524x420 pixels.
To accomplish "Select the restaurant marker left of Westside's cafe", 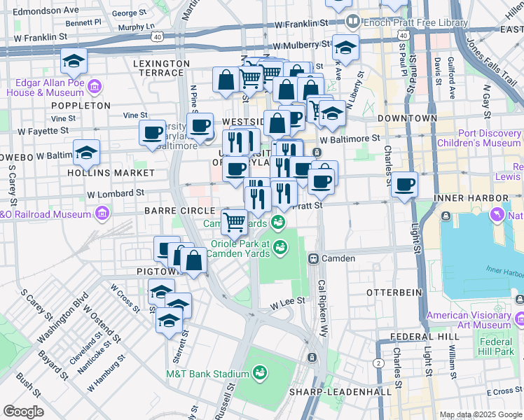I will pyautogui.click(x=235, y=143).
